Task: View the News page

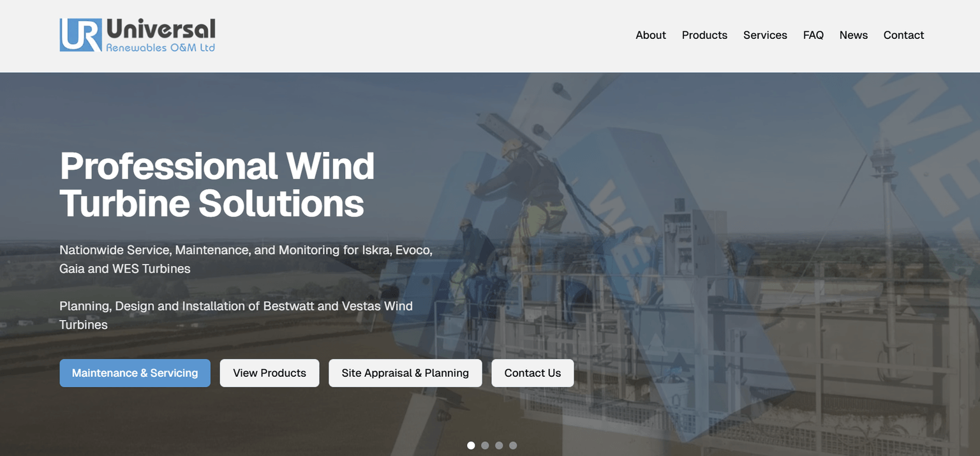Action: point(853,35)
